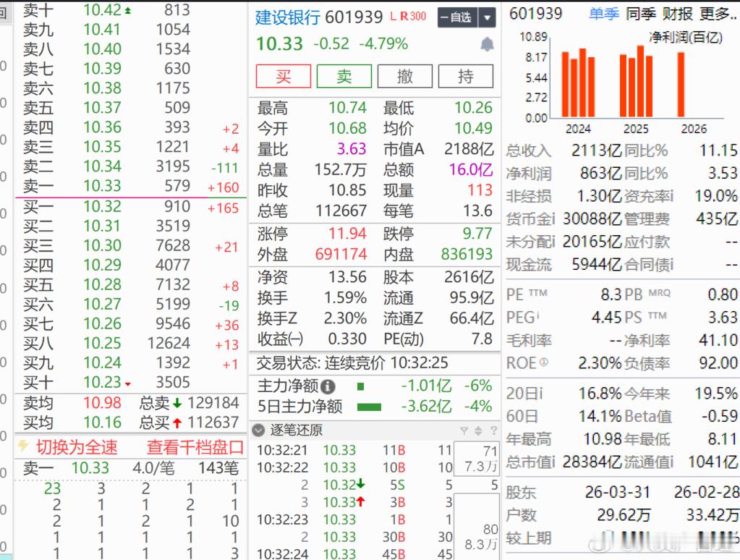Click the tallest 2025 bar in the 净利润 chart

click(x=640, y=81)
